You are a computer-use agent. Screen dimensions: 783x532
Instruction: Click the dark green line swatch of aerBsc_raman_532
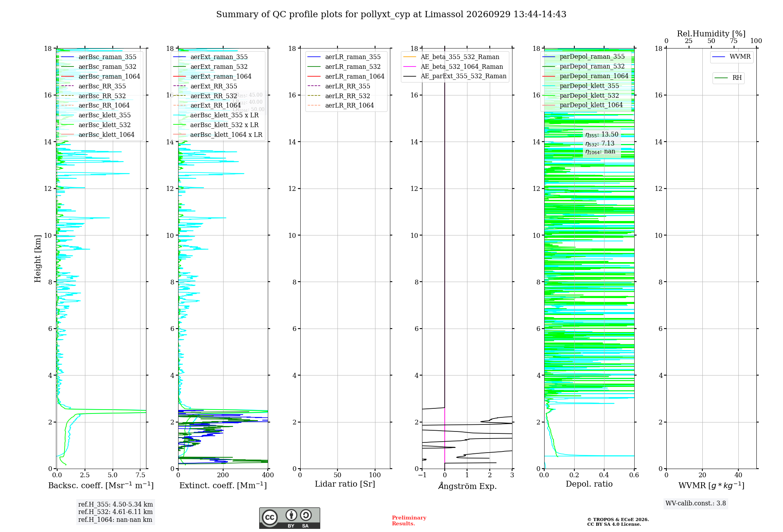(x=68, y=67)
